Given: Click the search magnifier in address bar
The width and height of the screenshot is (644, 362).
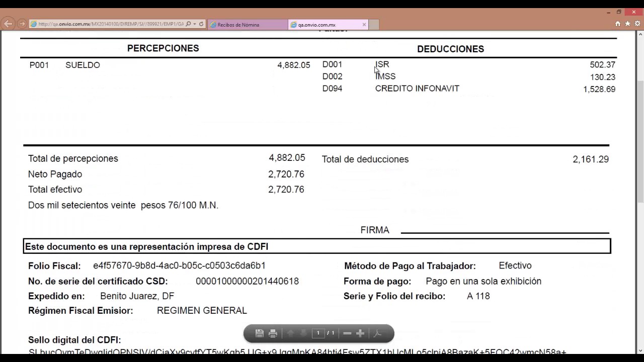Looking at the screenshot, I should click(188, 24).
